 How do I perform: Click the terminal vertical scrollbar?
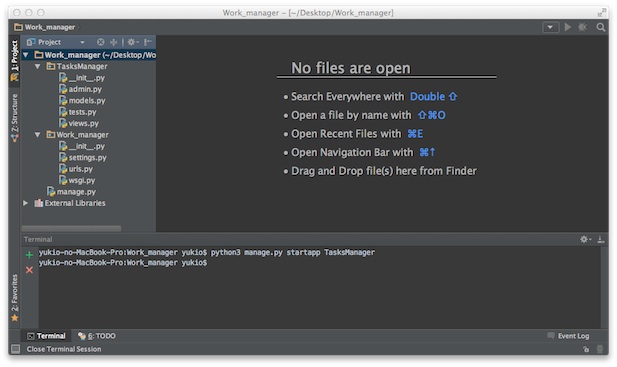coord(604,287)
